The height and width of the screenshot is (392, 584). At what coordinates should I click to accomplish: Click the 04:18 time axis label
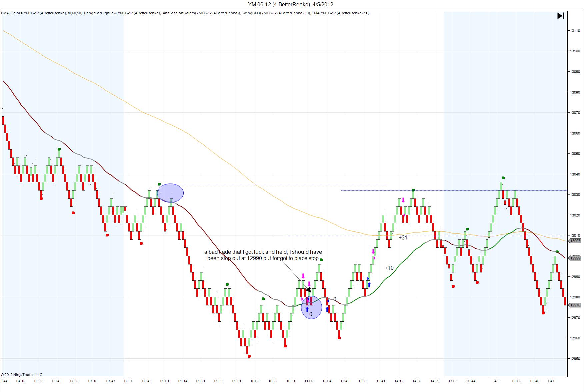21,381
